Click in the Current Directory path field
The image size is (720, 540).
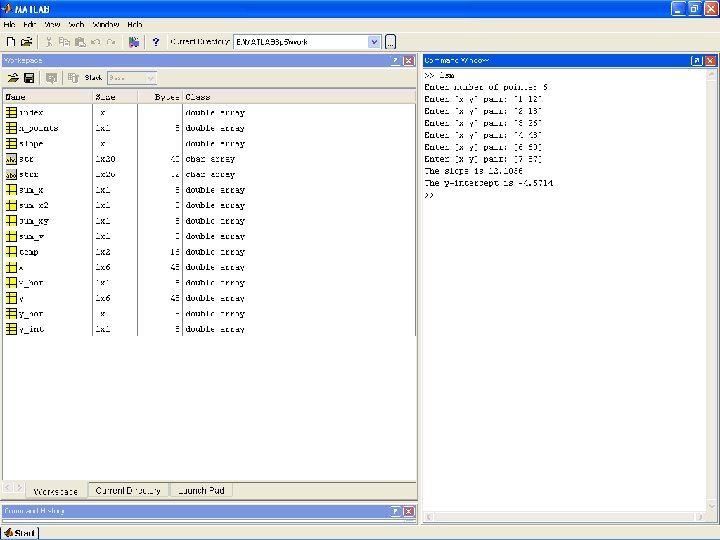pyautogui.click(x=301, y=42)
